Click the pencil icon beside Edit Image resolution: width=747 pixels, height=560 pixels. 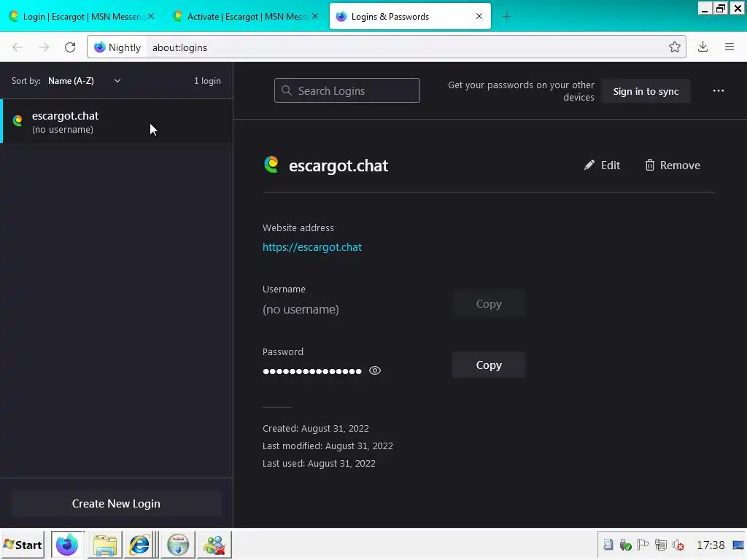tap(589, 166)
